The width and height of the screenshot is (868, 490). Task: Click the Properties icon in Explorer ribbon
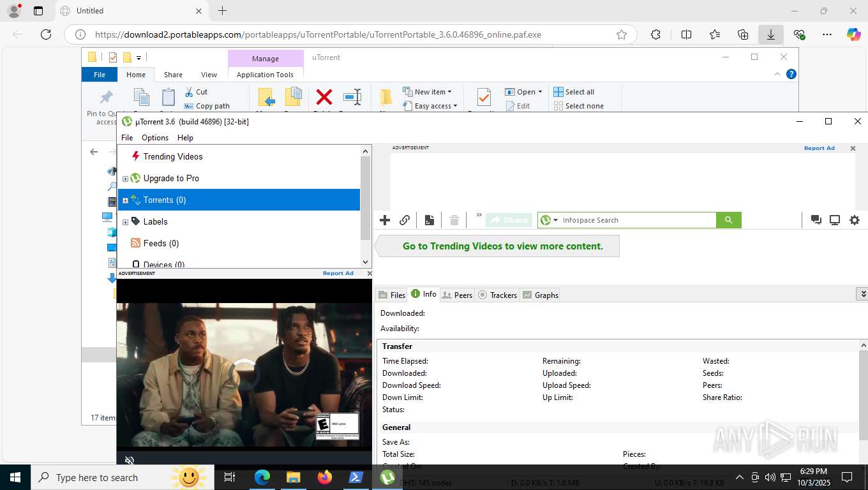(484, 98)
